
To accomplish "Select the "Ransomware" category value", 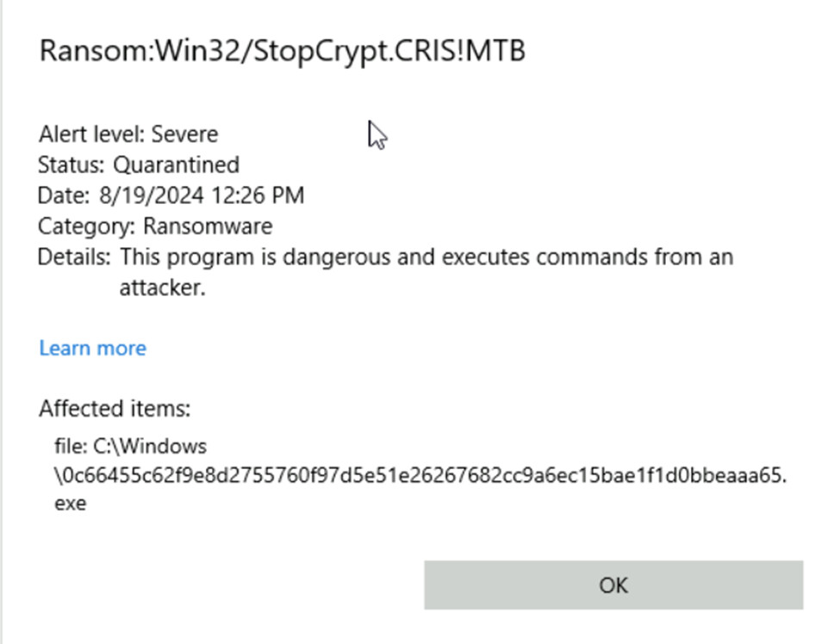I will click(x=208, y=226).
